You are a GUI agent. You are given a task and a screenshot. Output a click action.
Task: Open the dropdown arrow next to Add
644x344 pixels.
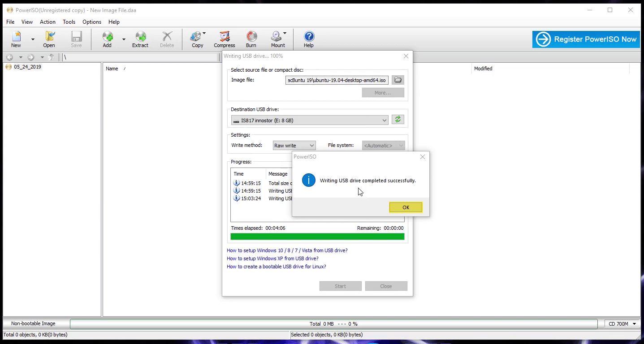pos(124,39)
